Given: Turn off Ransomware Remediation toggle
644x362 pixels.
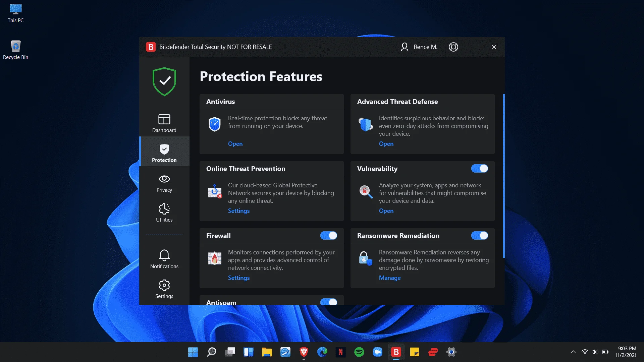Looking at the screenshot, I should coord(480,236).
